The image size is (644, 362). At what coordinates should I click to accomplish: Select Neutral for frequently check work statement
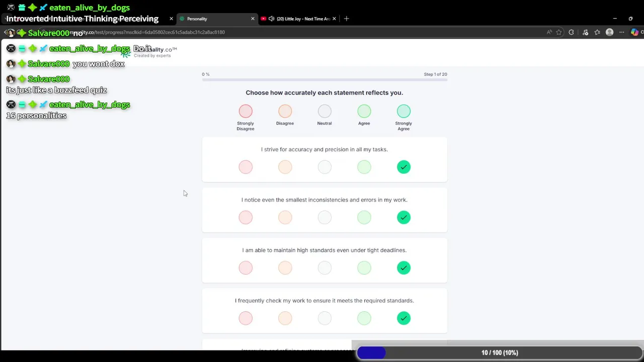pos(325,318)
